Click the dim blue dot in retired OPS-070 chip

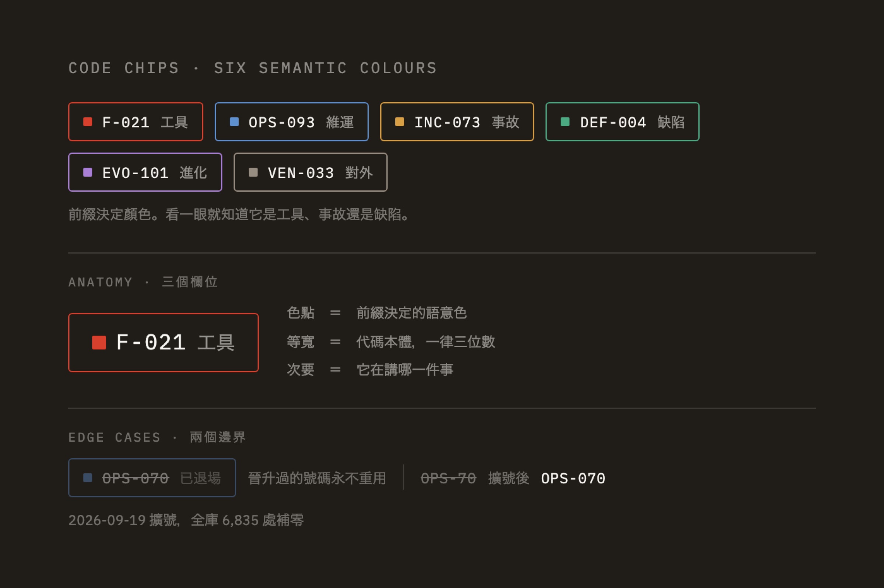[87, 478]
